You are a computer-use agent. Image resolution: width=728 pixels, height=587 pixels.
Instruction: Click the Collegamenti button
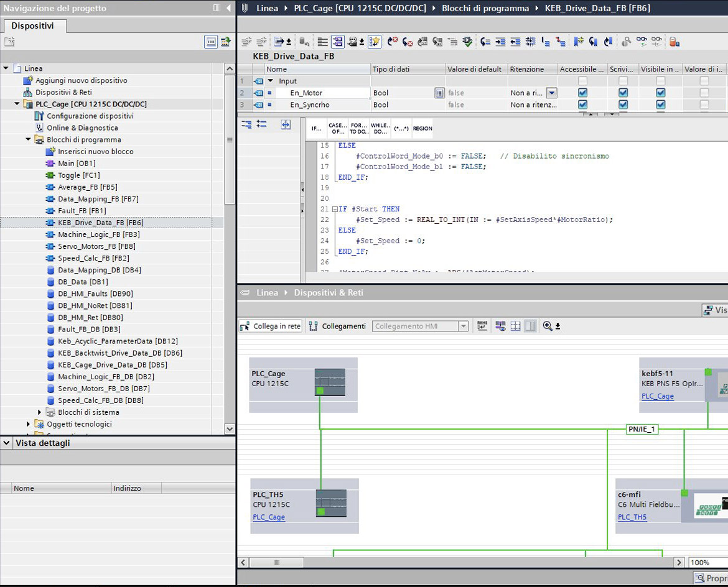point(337,326)
